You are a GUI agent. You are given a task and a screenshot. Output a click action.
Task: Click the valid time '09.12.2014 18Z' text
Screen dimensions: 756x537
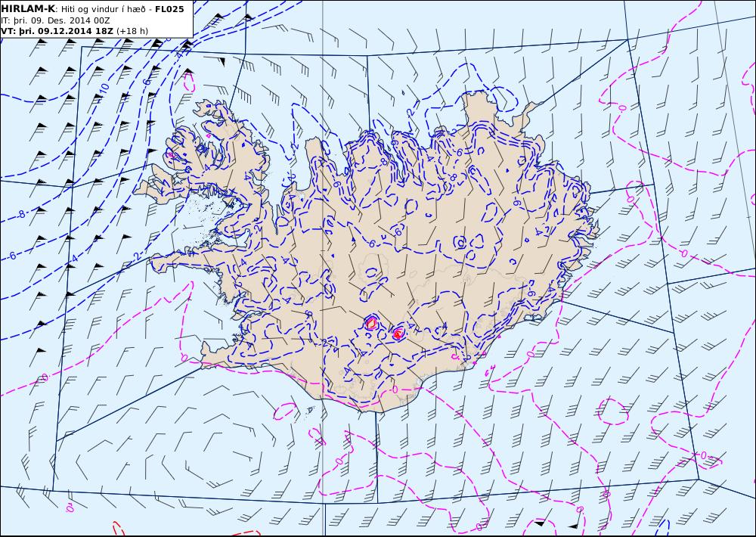[x=75, y=31]
